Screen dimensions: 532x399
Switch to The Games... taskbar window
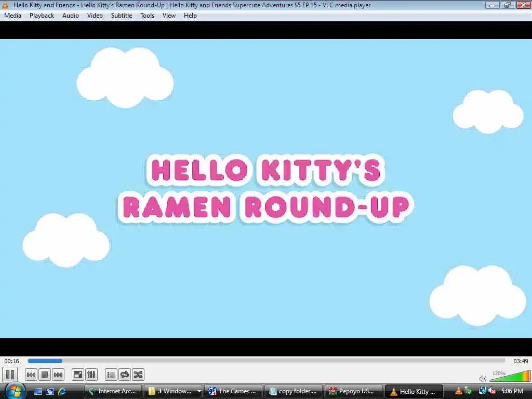pos(233,391)
